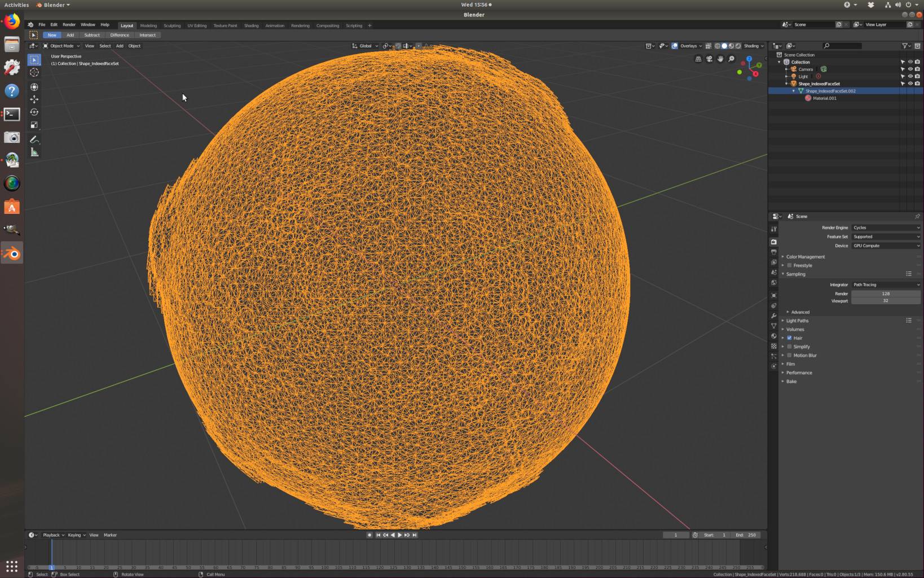Open the View Layer properties tab icon

(x=774, y=262)
